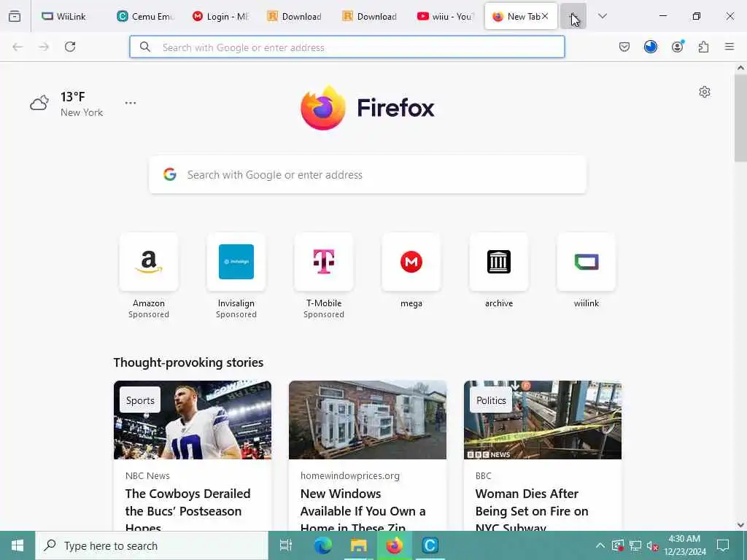Image resolution: width=747 pixels, height=560 pixels.
Task: Open the Extensions puzzle icon
Action: pos(703,47)
